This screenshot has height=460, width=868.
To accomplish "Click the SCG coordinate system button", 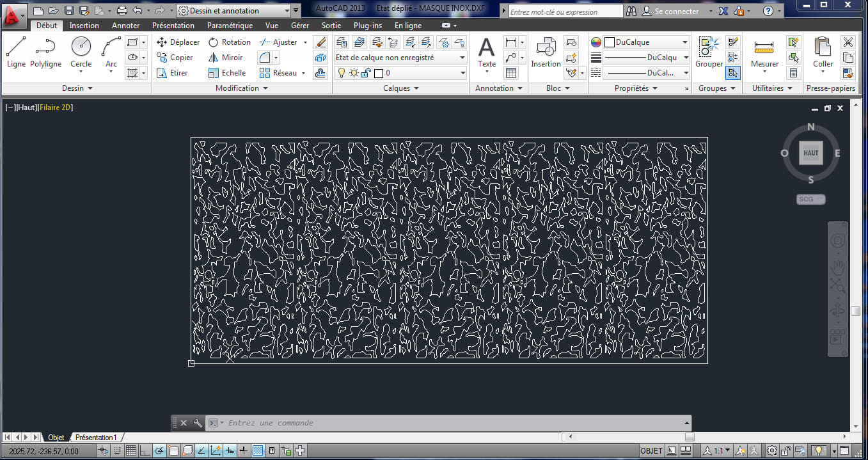I will tap(810, 199).
